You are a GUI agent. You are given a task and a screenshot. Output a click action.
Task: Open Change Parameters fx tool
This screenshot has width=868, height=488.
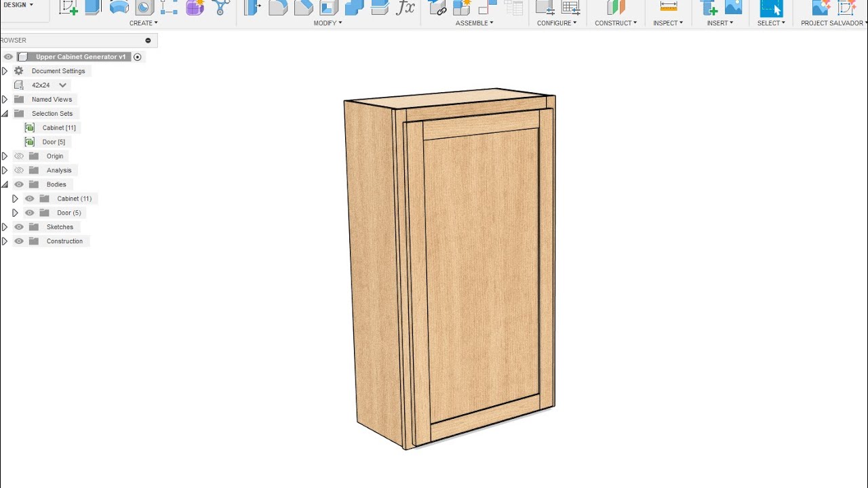pos(406,7)
